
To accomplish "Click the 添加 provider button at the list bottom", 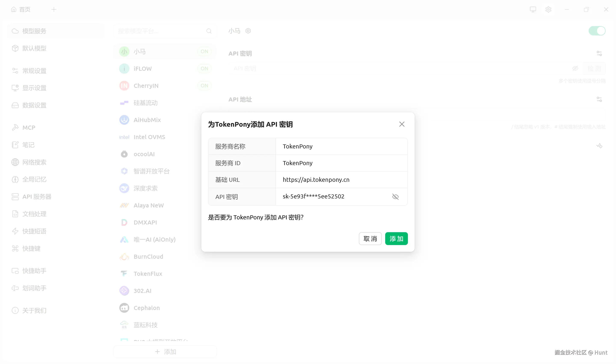I will coord(165,351).
